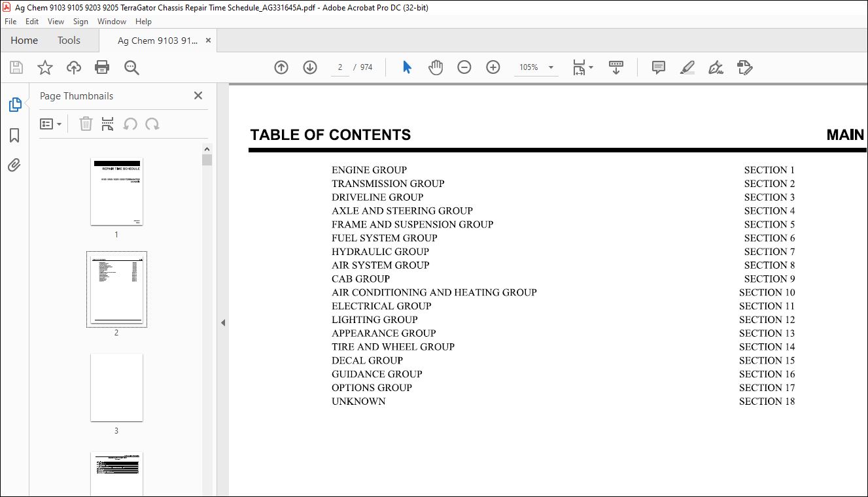Image resolution: width=868 pixels, height=497 pixels.
Task: Select page 2 thumbnail
Action: (116, 289)
